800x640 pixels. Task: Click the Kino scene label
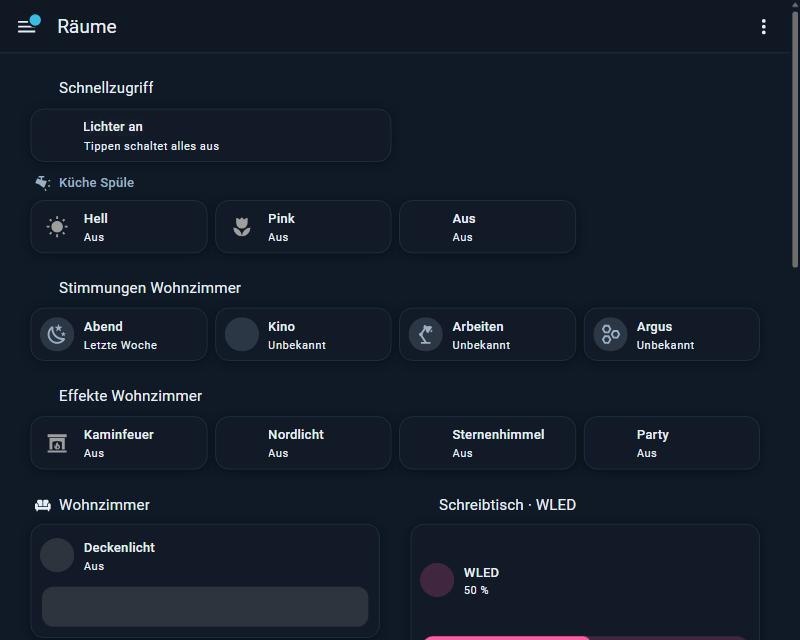[x=281, y=327]
